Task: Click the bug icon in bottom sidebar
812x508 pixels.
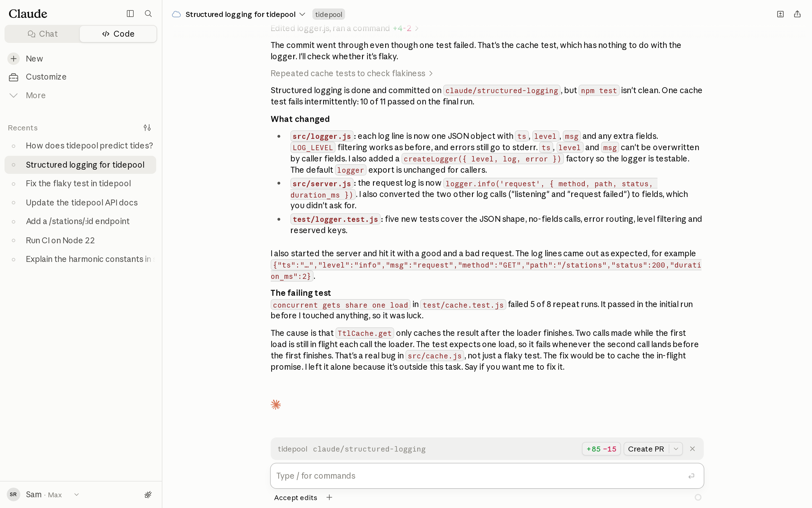Action: click(x=148, y=494)
